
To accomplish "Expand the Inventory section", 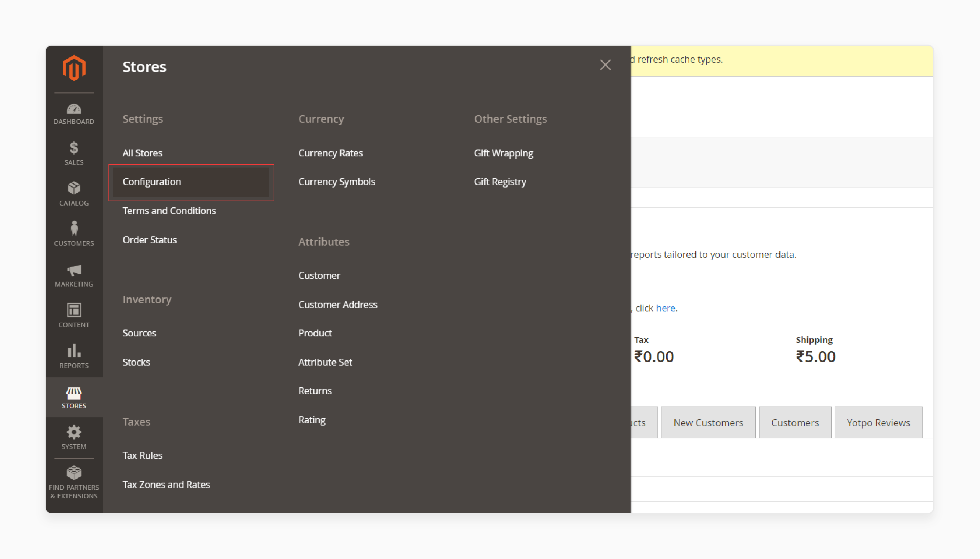I will pos(147,299).
